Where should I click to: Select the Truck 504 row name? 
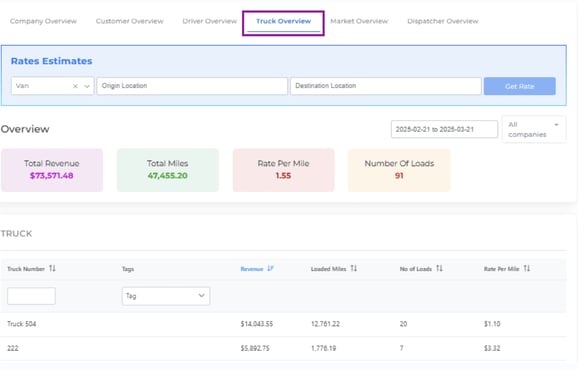(x=22, y=324)
